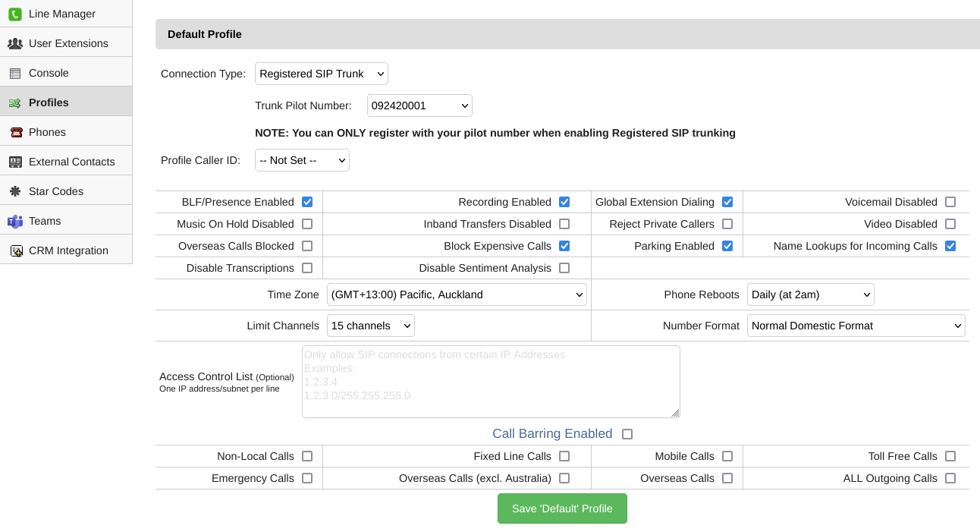Click the User Extensions people icon
Image resolution: width=980 pixels, height=532 pixels.
click(x=15, y=43)
